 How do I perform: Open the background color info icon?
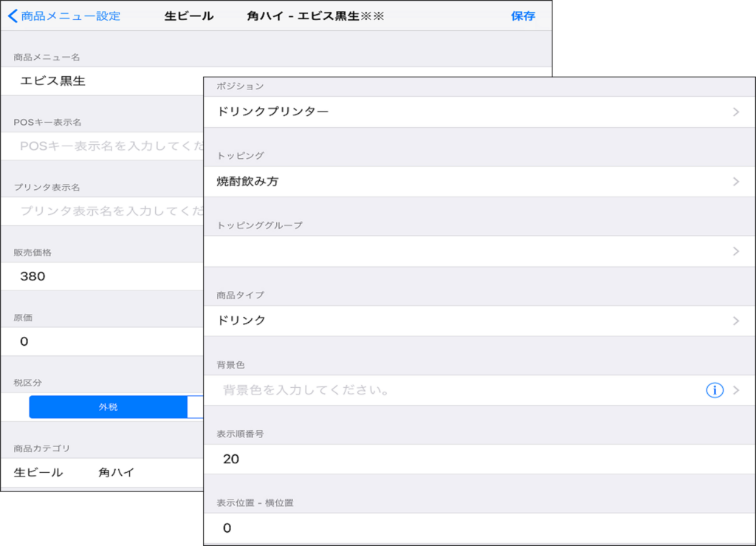(715, 390)
